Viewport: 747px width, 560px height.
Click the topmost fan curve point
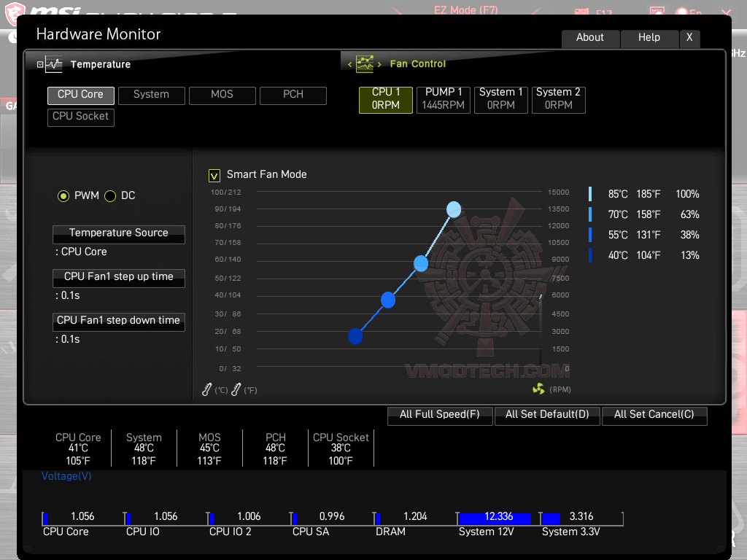pyautogui.click(x=454, y=209)
